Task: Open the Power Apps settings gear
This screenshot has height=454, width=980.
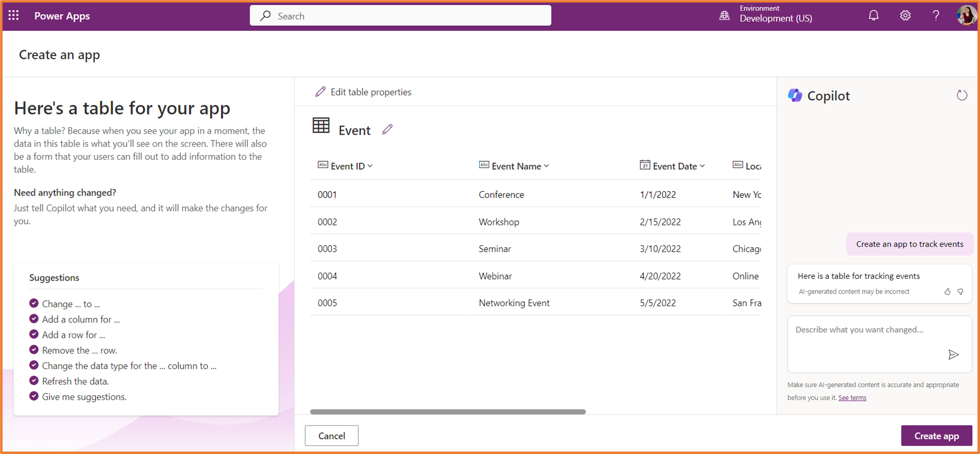Action: [904, 15]
